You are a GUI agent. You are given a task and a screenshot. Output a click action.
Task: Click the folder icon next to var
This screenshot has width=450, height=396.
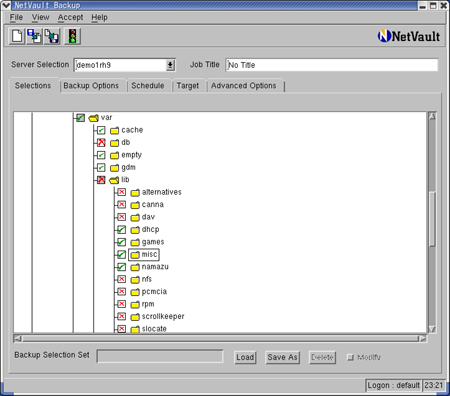pyautogui.click(x=94, y=118)
